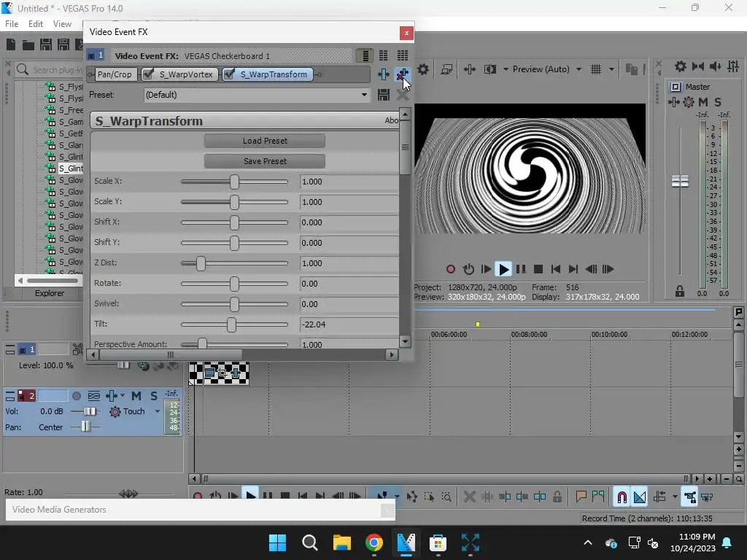Open the Normal Edit Tool dropdown arrow
Screen dimensions: 747x560
[397, 497]
